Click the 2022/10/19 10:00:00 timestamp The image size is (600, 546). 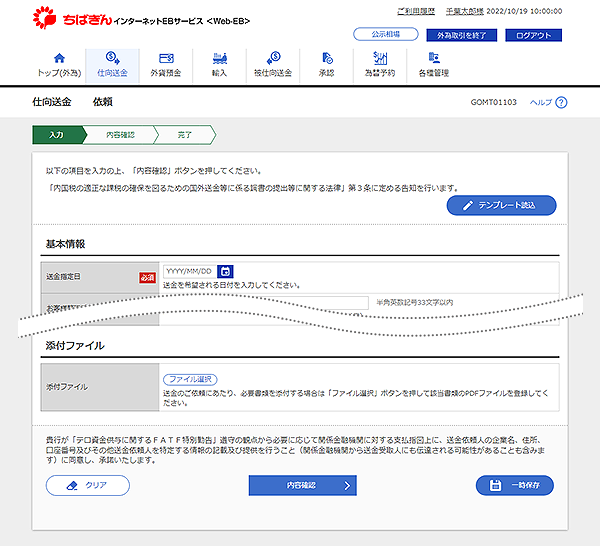coord(524,11)
